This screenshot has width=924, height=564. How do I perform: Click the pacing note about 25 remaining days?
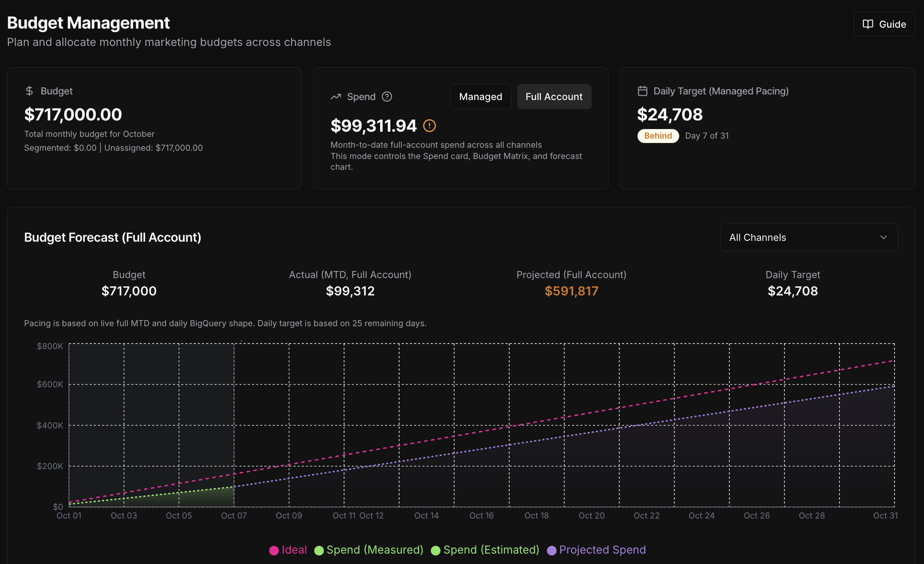pos(225,323)
